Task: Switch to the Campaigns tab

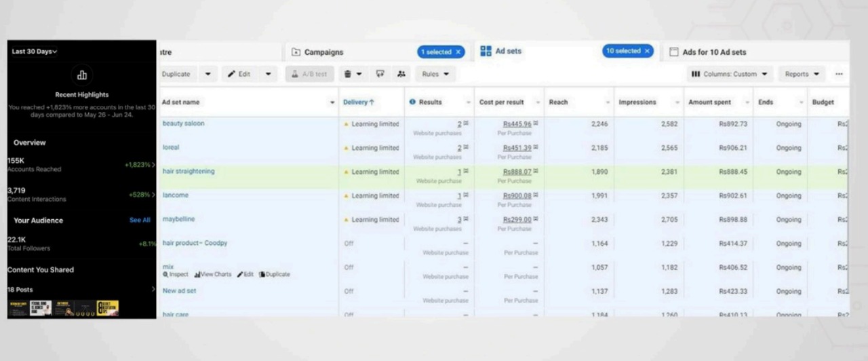Action: pos(323,52)
